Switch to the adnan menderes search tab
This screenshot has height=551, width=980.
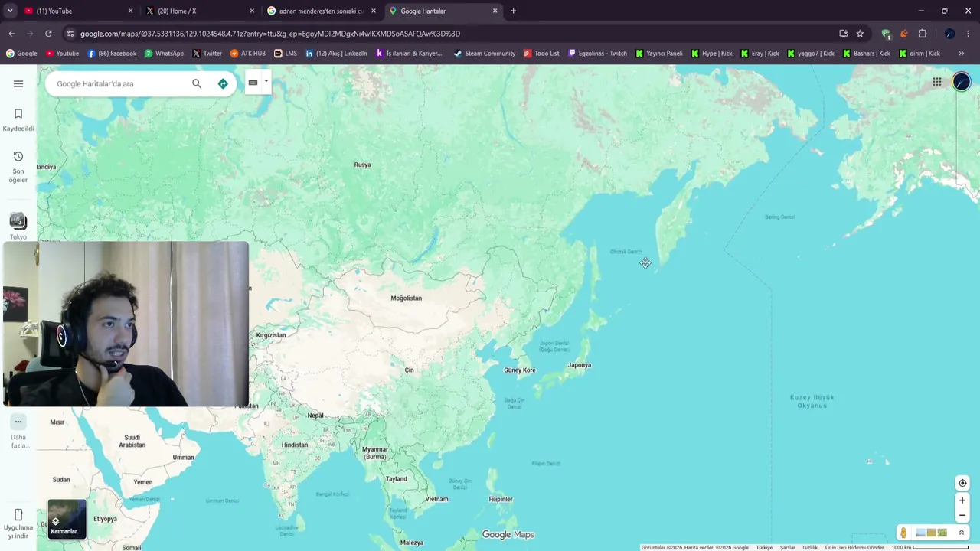coord(322,11)
